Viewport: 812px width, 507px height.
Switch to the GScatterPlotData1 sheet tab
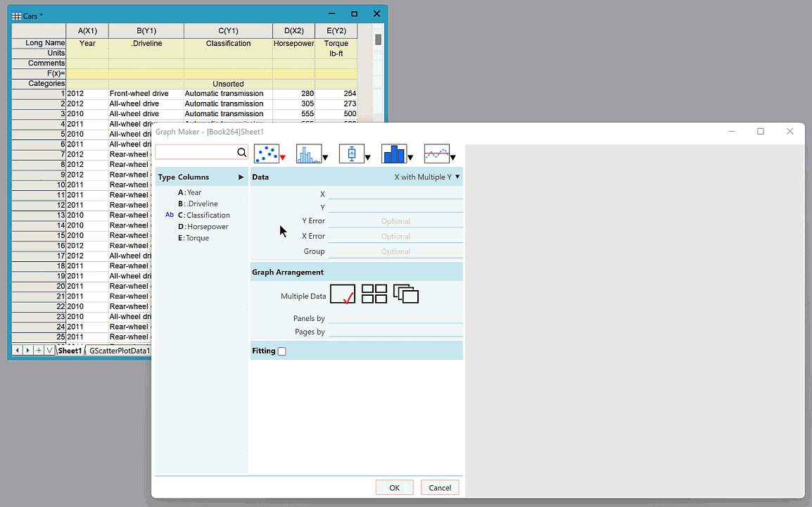click(x=119, y=351)
